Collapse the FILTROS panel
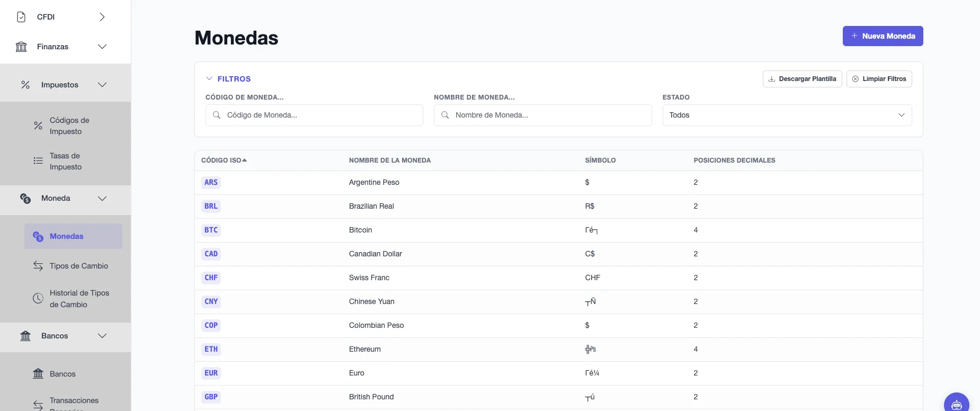Image resolution: width=980 pixels, height=411 pixels. point(228,79)
